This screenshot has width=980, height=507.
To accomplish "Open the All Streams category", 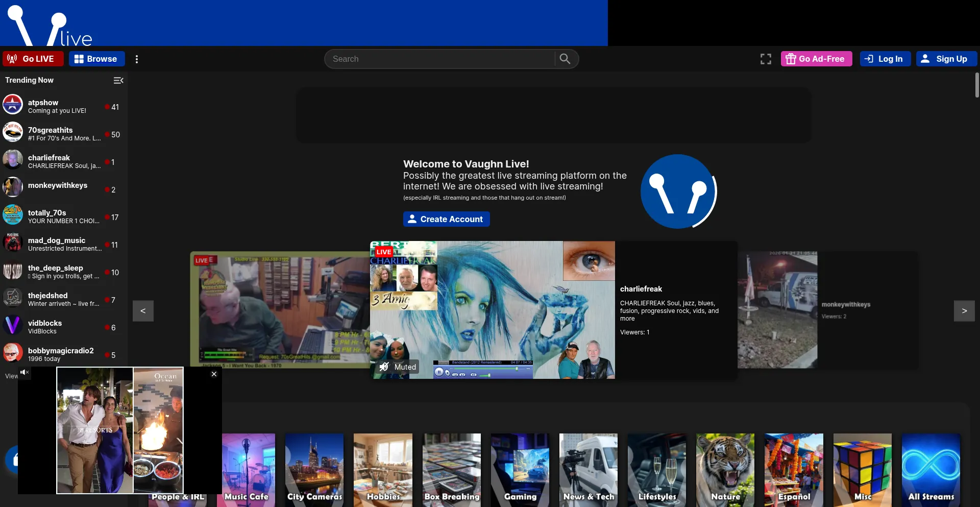I will (x=931, y=470).
